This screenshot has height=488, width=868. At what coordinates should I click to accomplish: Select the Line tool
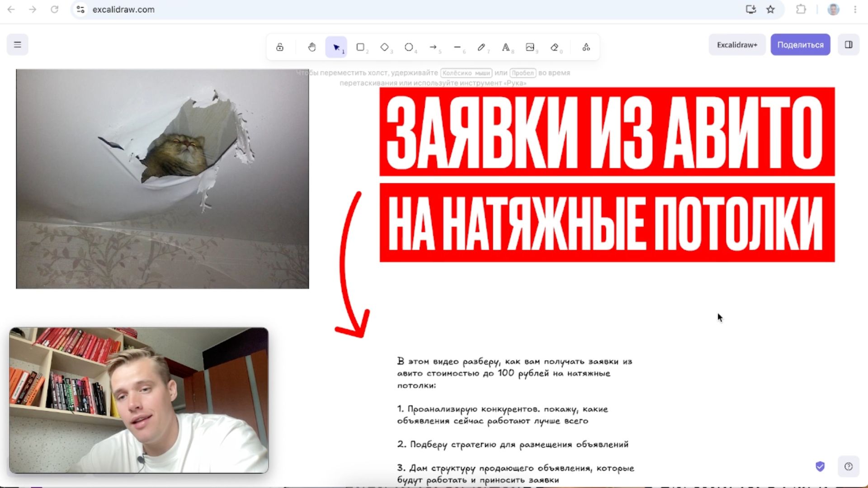click(x=458, y=47)
